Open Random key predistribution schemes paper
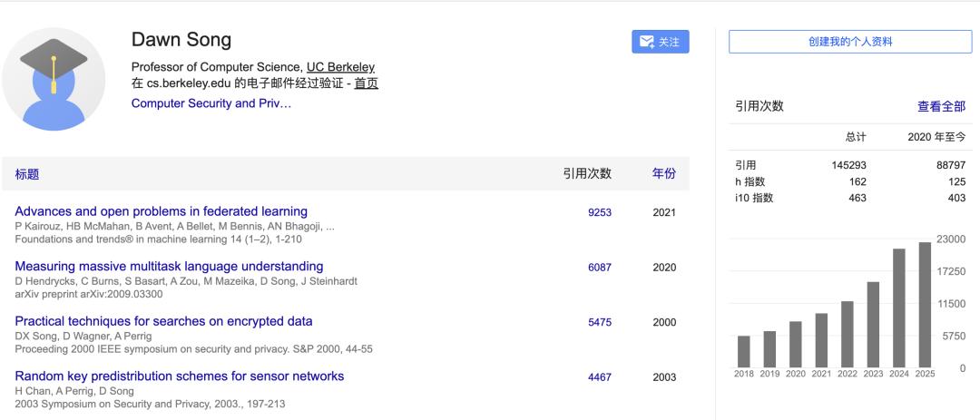Screen dimensions: 980x420 pos(180,376)
